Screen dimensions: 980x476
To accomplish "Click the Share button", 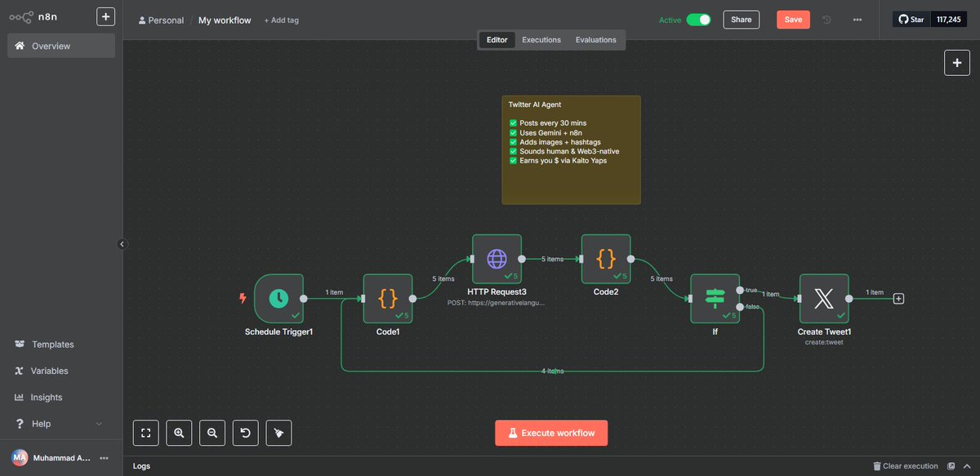I will [741, 20].
